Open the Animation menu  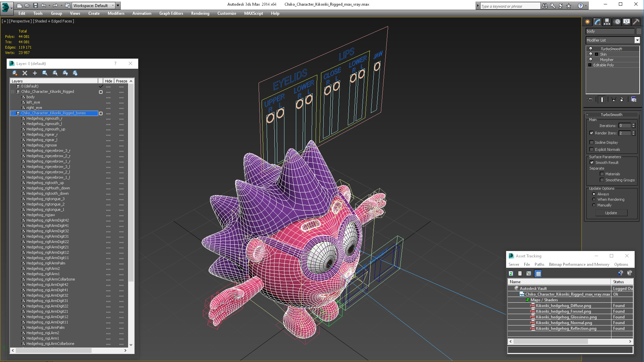tap(142, 13)
